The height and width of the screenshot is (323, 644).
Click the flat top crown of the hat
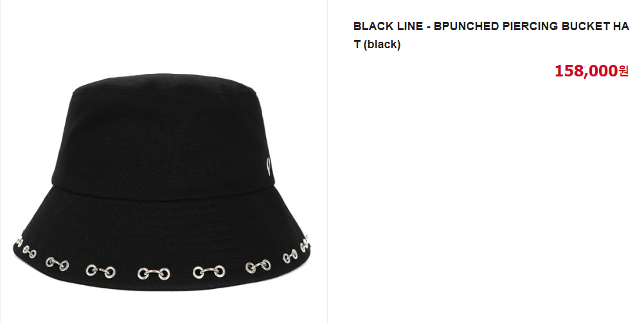pyautogui.click(x=165, y=83)
